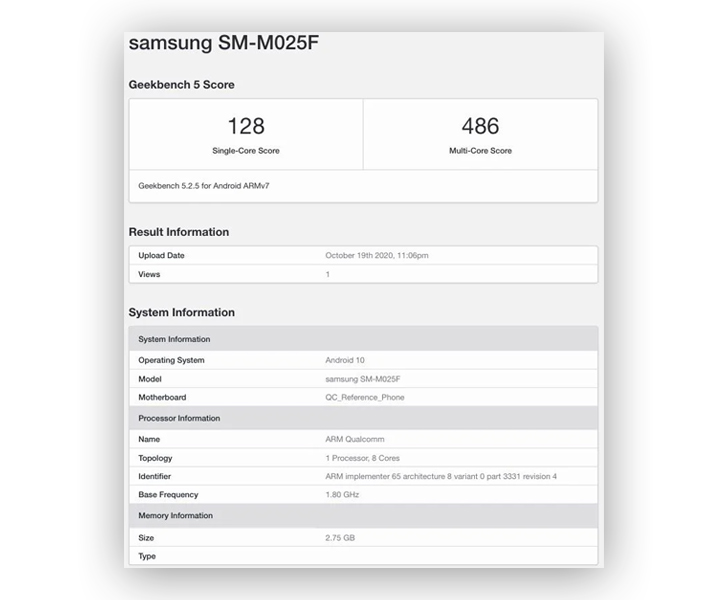The image size is (728, 600).
Task: Click the Multi-Core Score label
Action: [x=481, y=150]
